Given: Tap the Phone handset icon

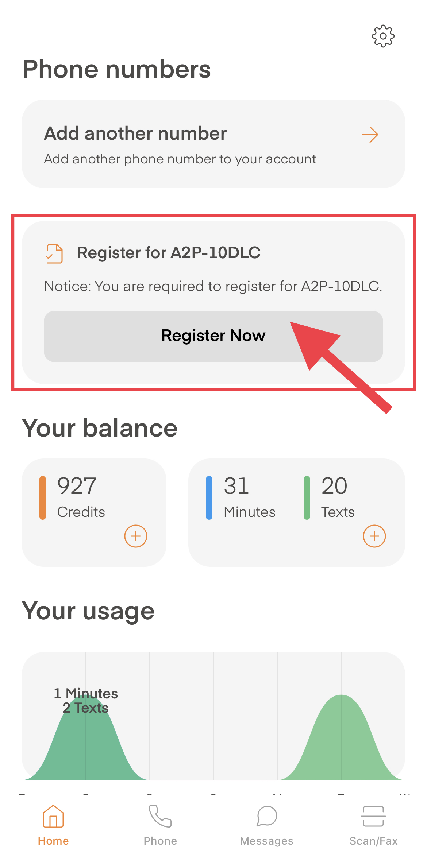Looking at the screenshot, I should [x=160, y=817].
